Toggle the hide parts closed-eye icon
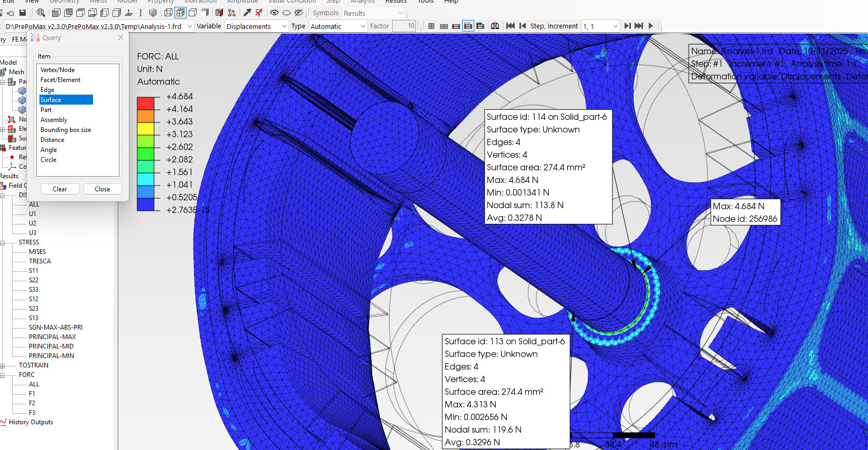868x450 pixels. pos(287,13)
